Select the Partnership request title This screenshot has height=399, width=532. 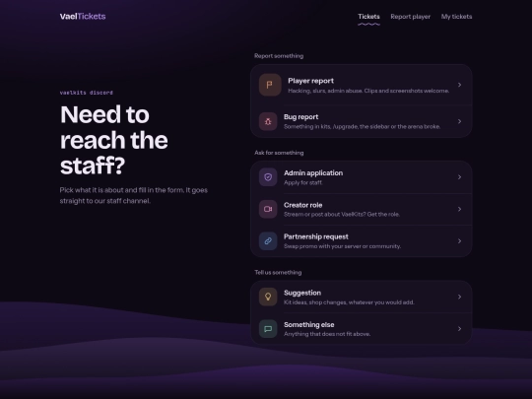(x=316, y=236)
